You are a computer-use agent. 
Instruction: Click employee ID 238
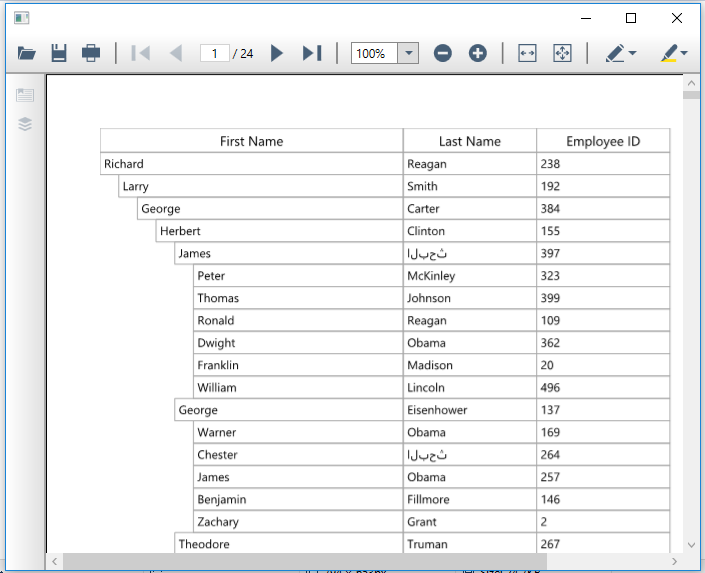[x=603, y=164]
